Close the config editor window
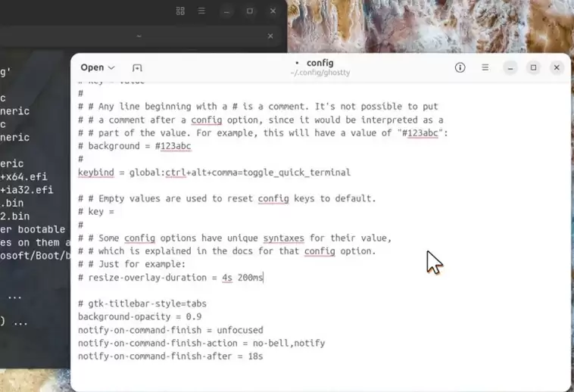The height and width of the screenshot is (392, 574). (557, 67)
